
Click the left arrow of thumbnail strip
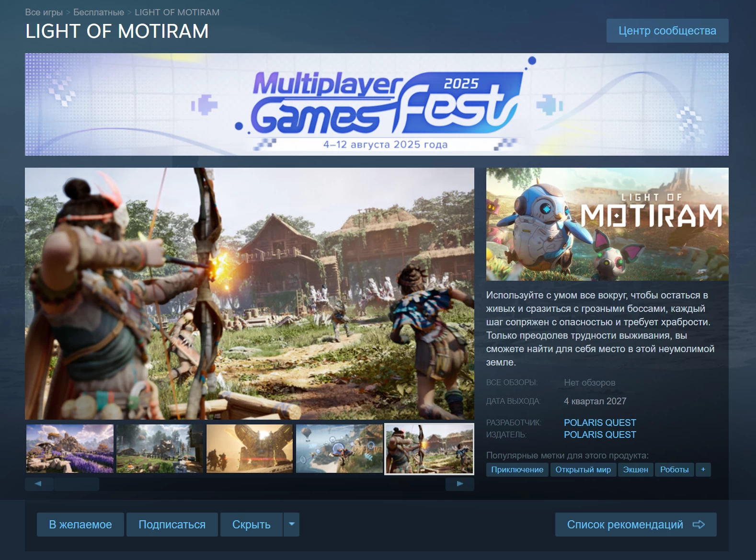[x=38, y=484]
